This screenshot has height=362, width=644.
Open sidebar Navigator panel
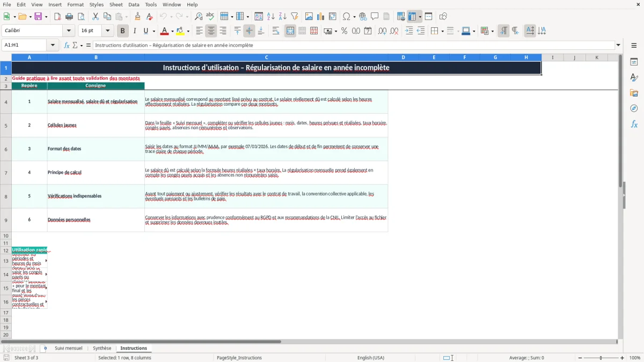(x=634, y=108)
